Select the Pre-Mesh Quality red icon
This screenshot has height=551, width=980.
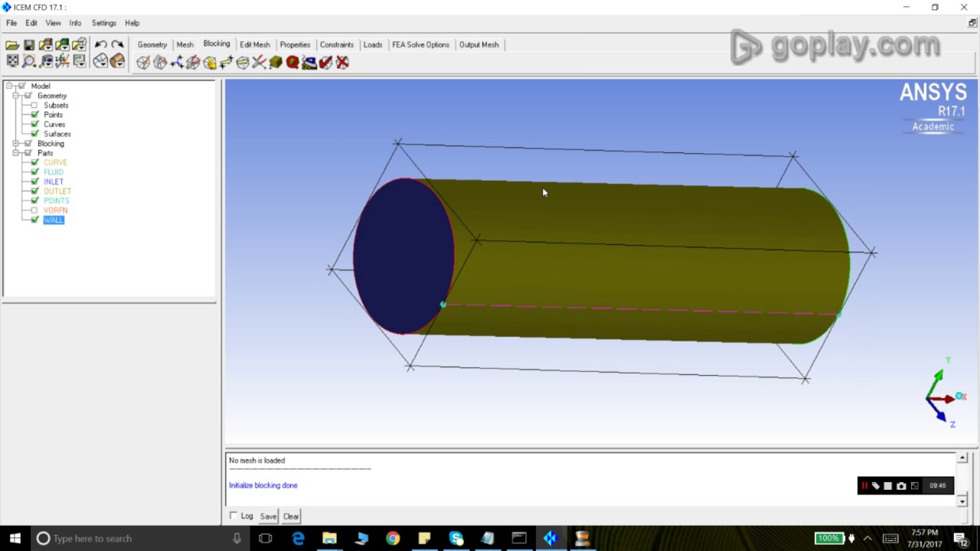pos(292,63)
